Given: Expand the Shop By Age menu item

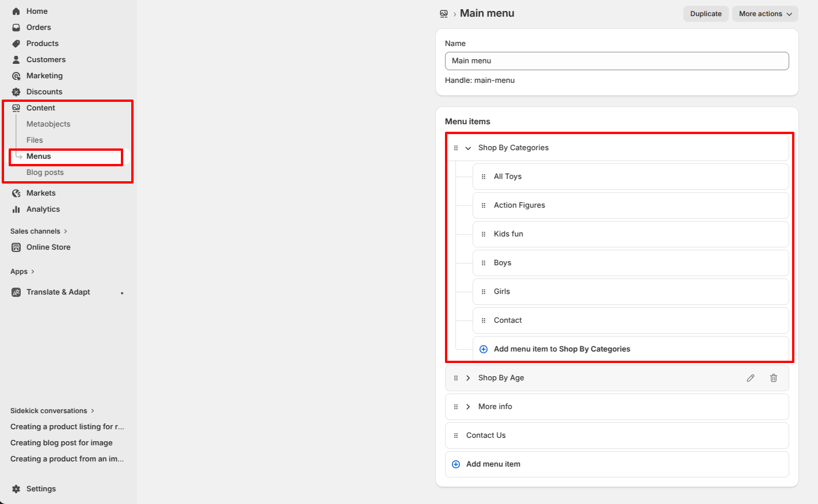Looking at the screenshot, I should click(x=468, y=378).
